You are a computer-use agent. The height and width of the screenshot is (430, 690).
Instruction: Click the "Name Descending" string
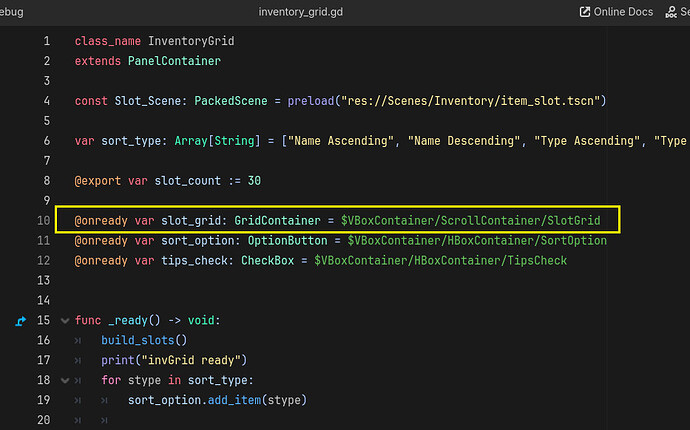click(464, 141)
